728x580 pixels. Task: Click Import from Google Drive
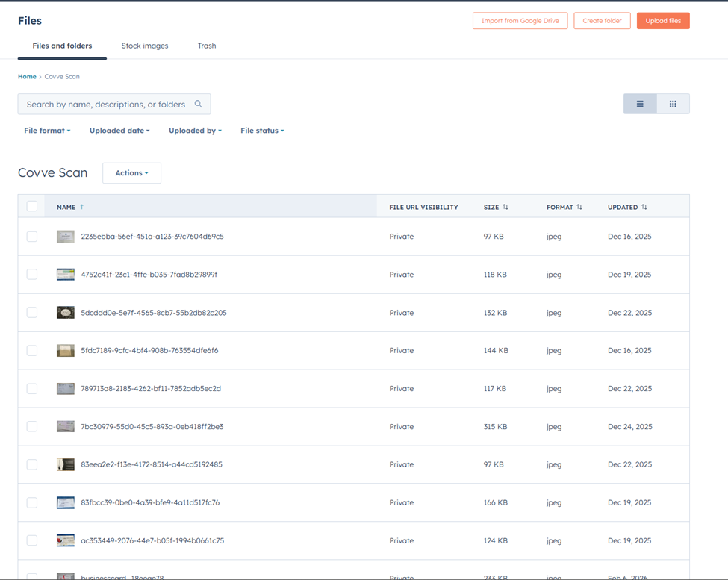[520, 21]
